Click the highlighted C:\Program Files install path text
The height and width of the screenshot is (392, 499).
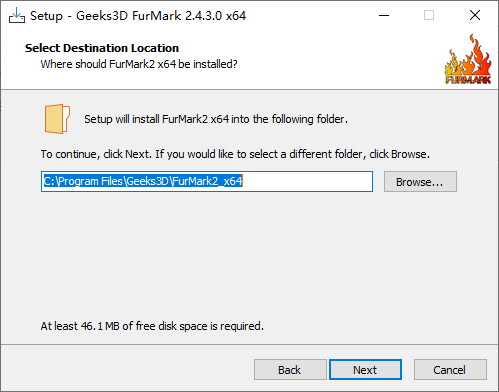pos(143,181)
